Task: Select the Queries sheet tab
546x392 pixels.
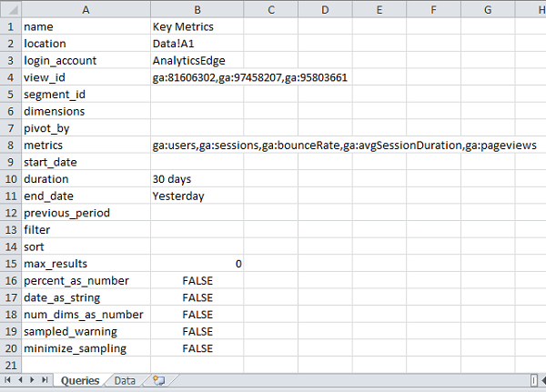Action: click(80, 380)
